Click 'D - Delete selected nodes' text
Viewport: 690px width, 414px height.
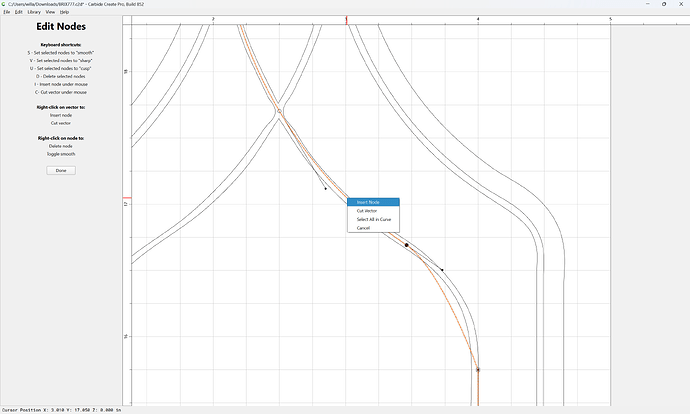pyautogui.click(x=61, y=77)
